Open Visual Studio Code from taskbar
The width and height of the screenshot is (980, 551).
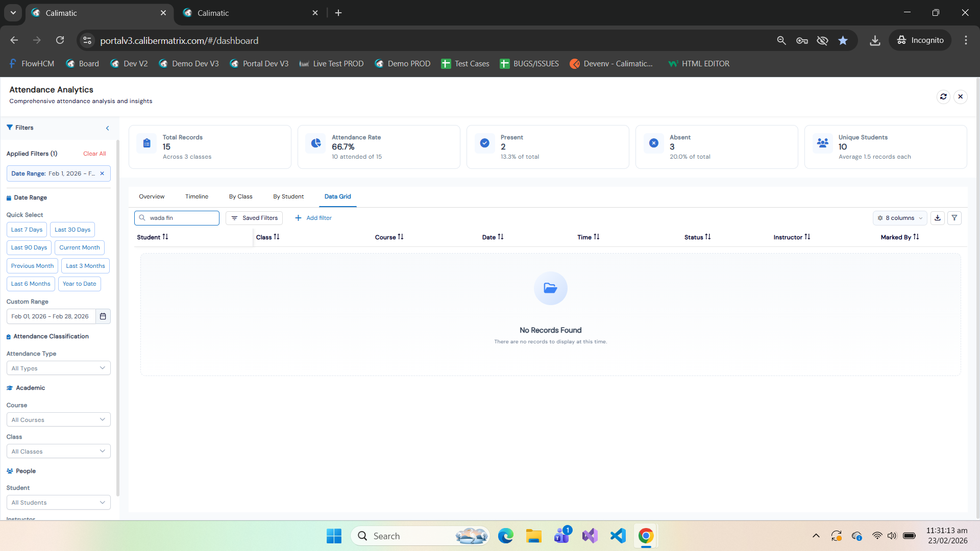point(618,536)
